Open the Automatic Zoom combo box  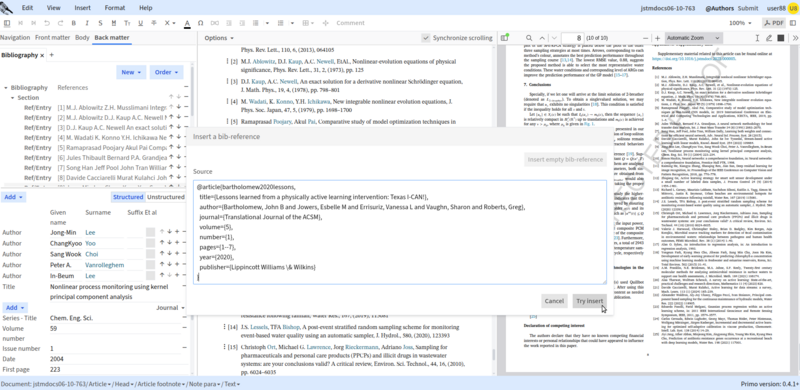693,38
